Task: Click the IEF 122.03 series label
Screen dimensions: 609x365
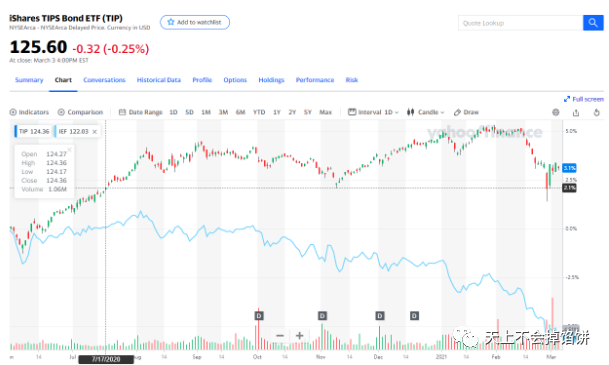Action: 73,132
